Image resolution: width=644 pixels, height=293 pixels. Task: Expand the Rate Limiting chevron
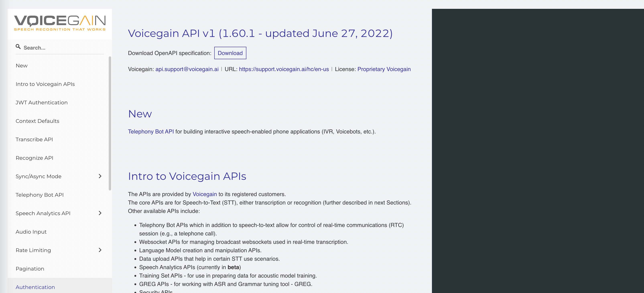click(x=100, y=250)
